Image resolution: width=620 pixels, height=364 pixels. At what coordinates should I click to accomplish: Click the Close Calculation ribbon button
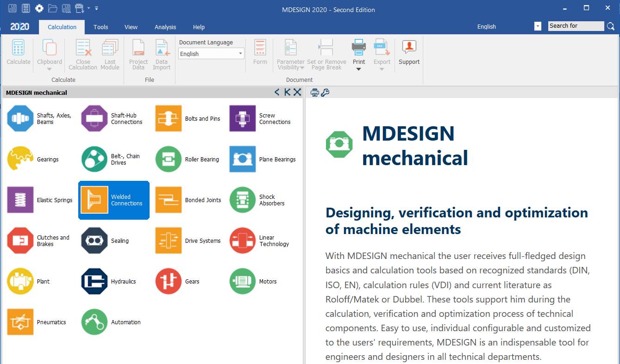[83, 55]
